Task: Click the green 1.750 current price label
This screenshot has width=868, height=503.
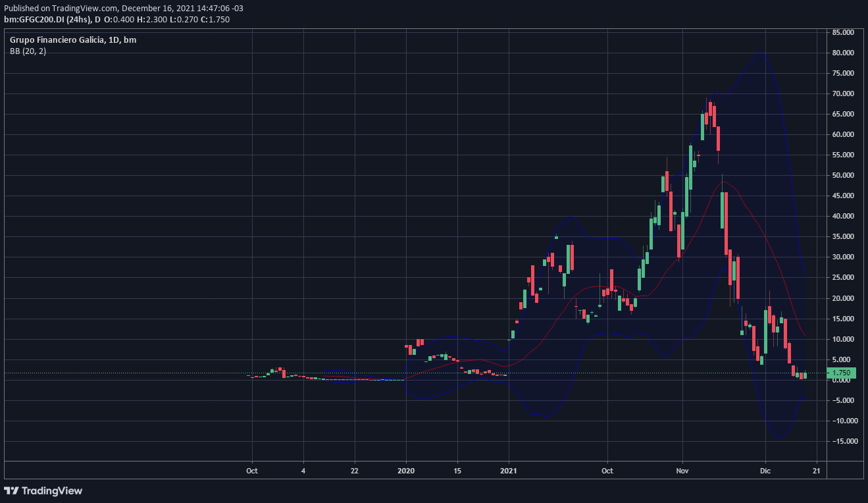Action: 842,373
